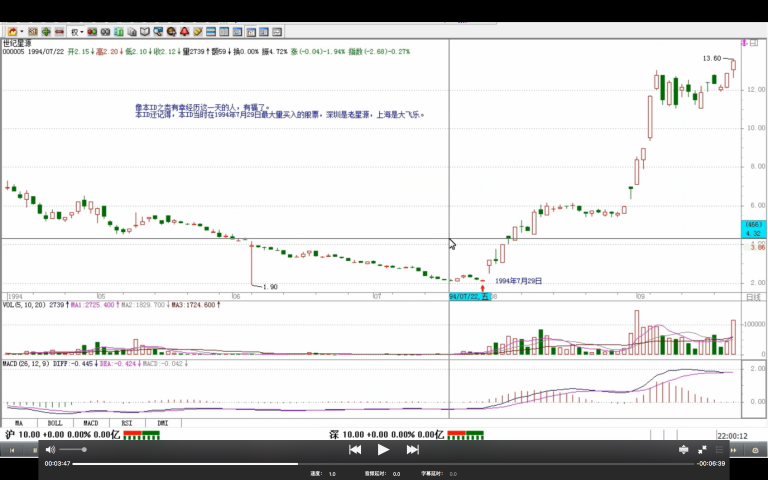
Task: Open the MACD indicator tab
Action: (90, 423)
